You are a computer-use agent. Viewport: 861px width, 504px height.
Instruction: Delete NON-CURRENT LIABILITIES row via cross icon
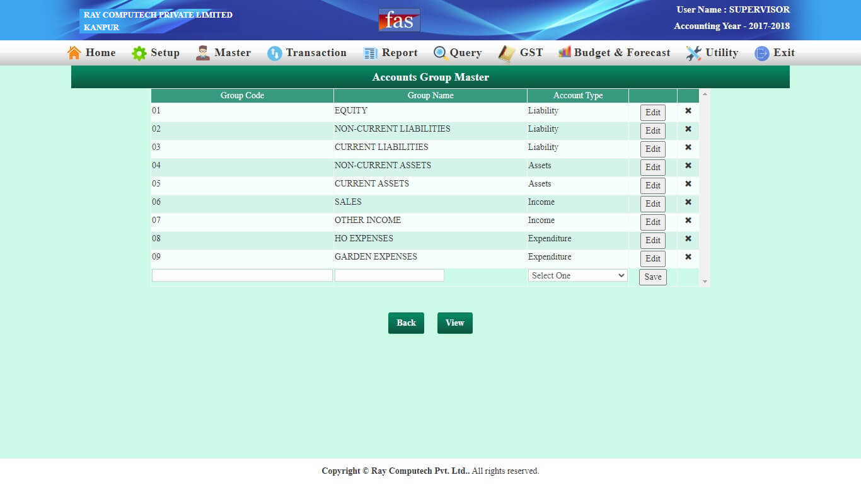click(688, 129)
